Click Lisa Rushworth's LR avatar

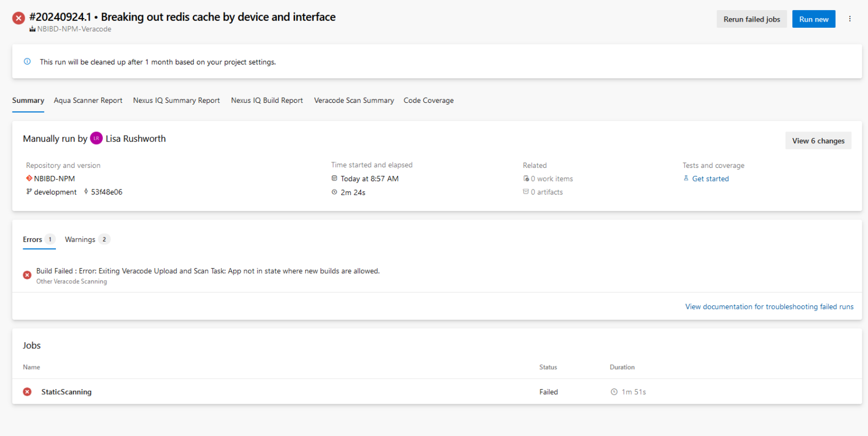96,138
